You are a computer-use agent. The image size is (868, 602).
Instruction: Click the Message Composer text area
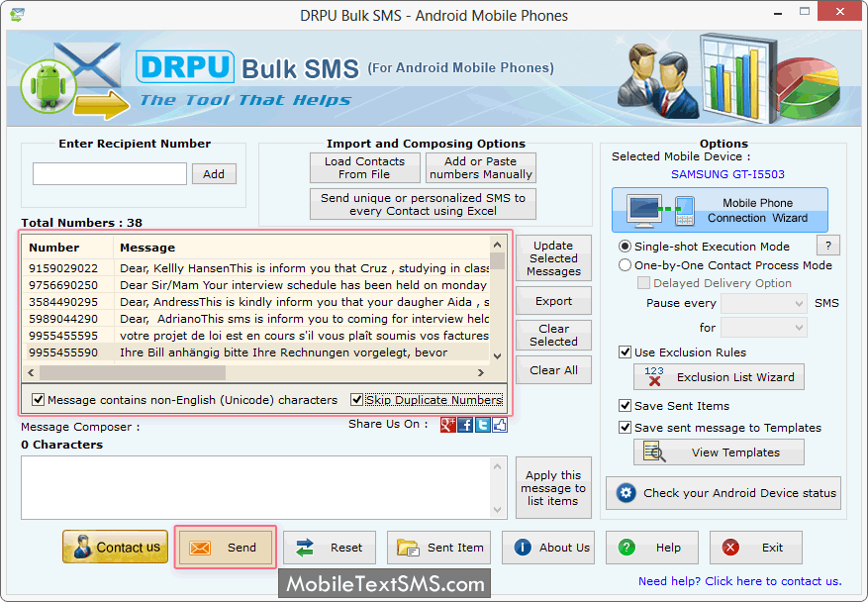(257, 487)
